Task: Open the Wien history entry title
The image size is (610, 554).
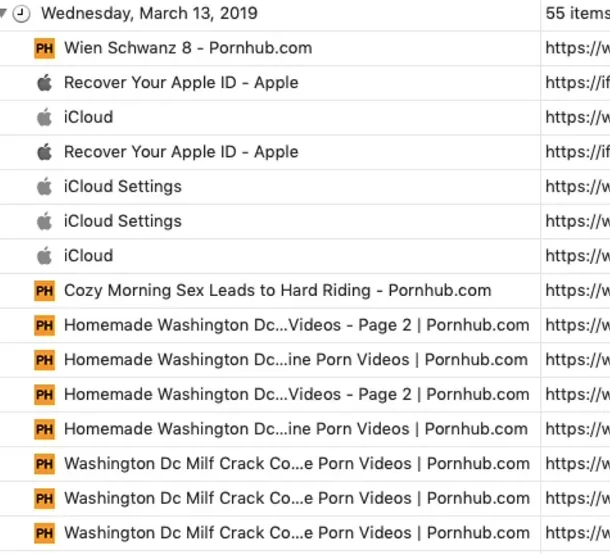Action: click(188, 48)
